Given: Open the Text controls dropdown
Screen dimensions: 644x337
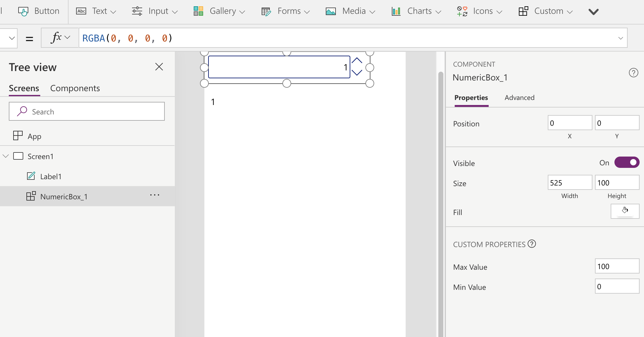Looking at the screenshot, I should (x=96, y=11).
